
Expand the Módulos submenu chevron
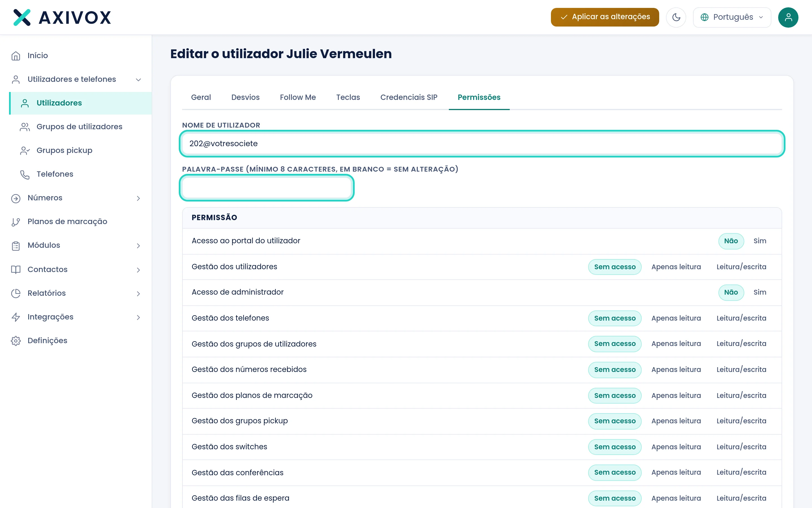(x=138, y=246)
